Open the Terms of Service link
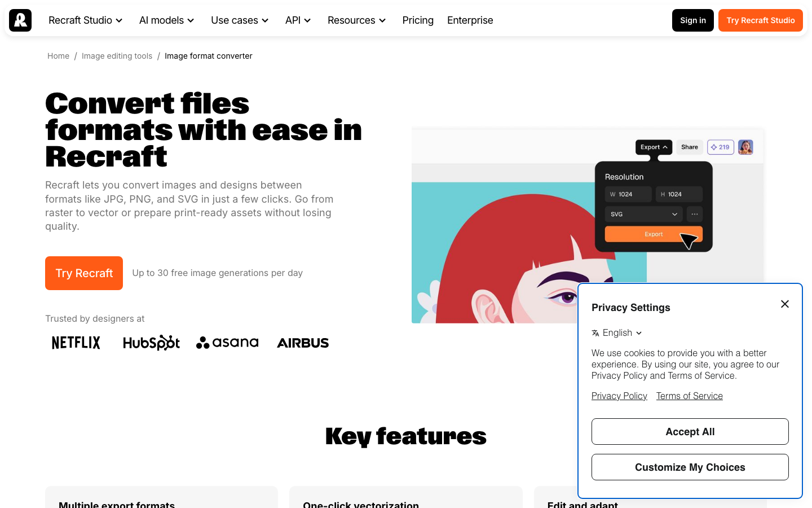Screen dimensions: 812x508 (x=690, y=396)
